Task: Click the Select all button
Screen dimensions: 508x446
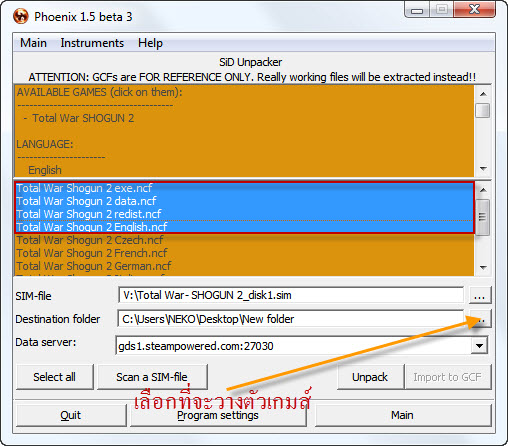Action: coord(55,377)
